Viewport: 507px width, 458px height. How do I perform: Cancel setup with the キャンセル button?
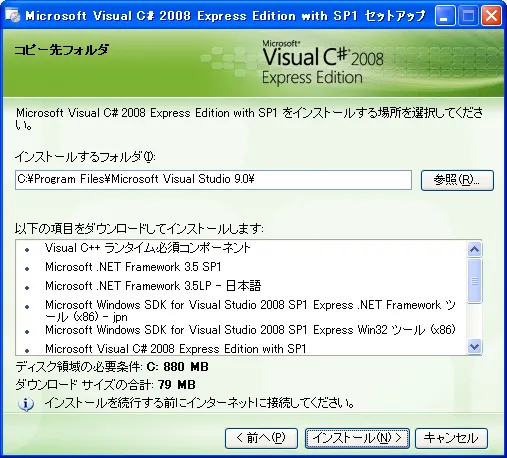coord(451,438)
